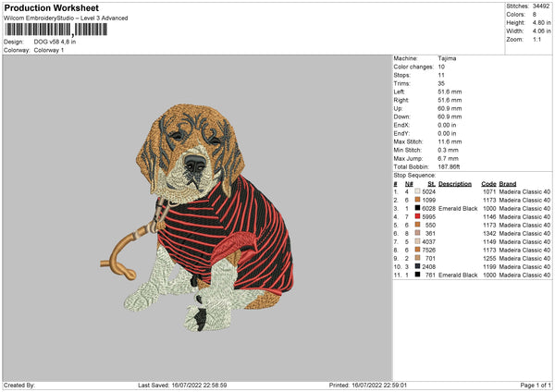Click 'Emerald Black' in stop row 11
This screenshot has height=392, width=555.
pos(458,275)
